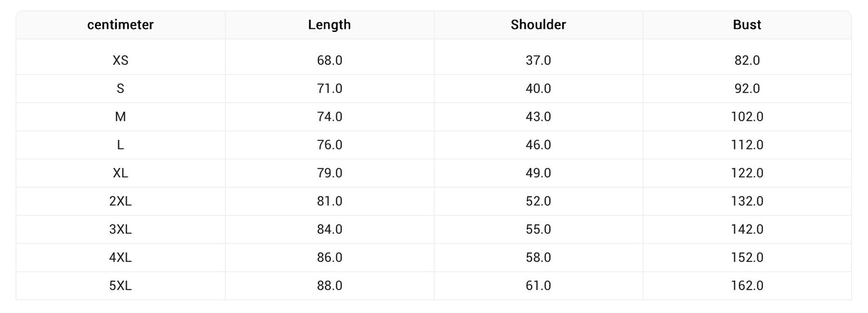The width and height of the screenshot is (868, 313).
Task: Click the 76.0 length cell
Action: (x=329, y=145)
